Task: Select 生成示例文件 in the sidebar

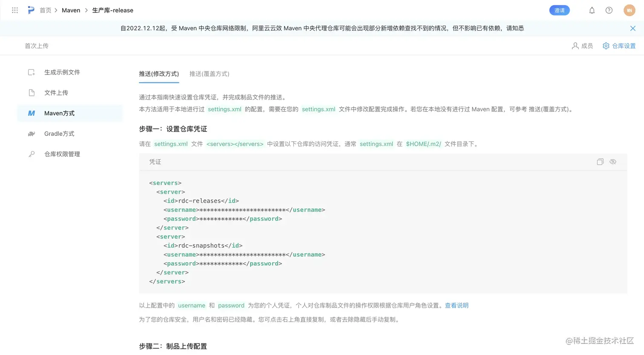Action: (x=61, y=72)
